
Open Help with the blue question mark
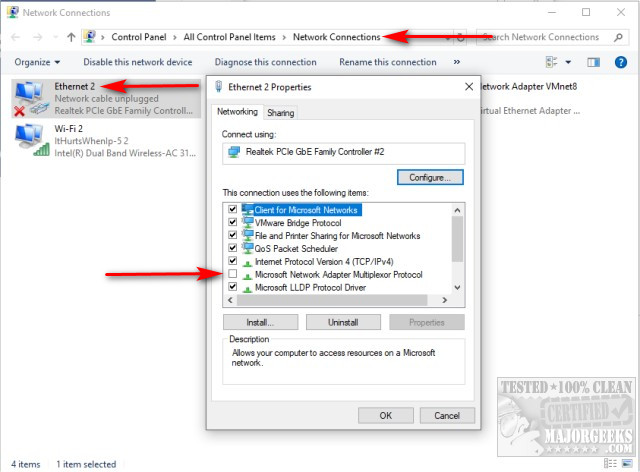(621, 62)
